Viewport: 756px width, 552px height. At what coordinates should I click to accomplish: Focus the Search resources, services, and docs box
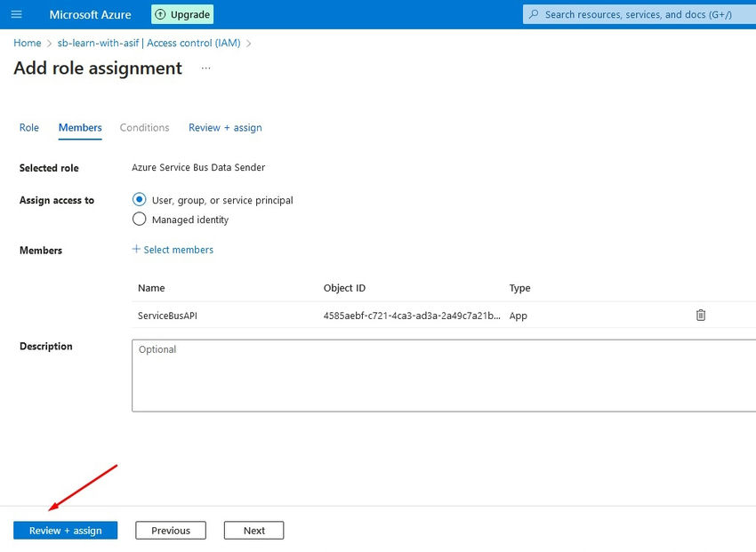(640, 14)
